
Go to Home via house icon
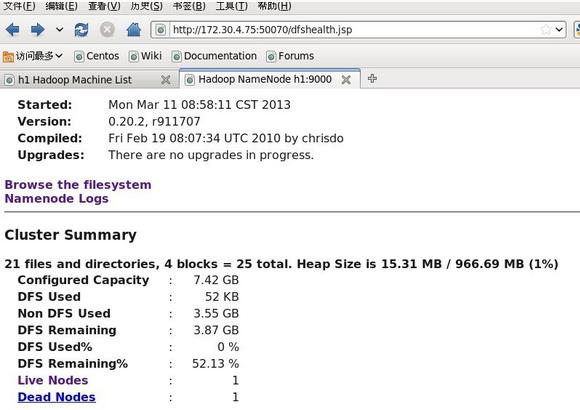pos(134,30)
